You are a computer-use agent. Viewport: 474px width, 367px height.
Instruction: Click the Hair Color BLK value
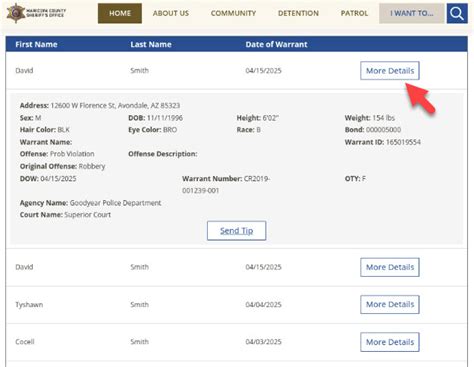point(63,130)
